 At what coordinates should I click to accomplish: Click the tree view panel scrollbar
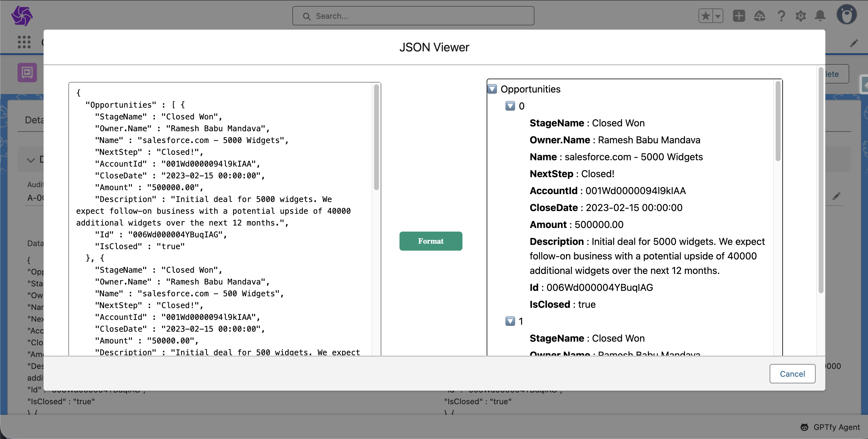pos(778,121)
